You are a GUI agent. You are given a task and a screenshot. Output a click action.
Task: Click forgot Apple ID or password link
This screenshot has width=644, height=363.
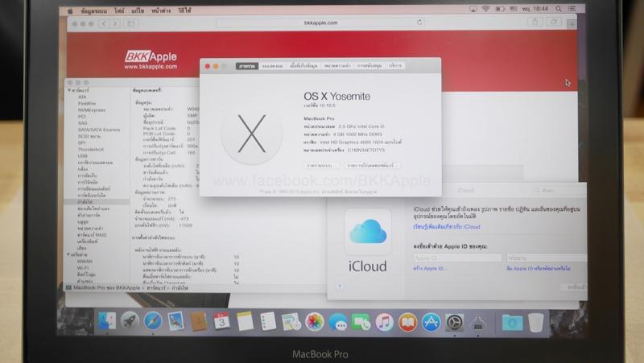pos(539,268)
